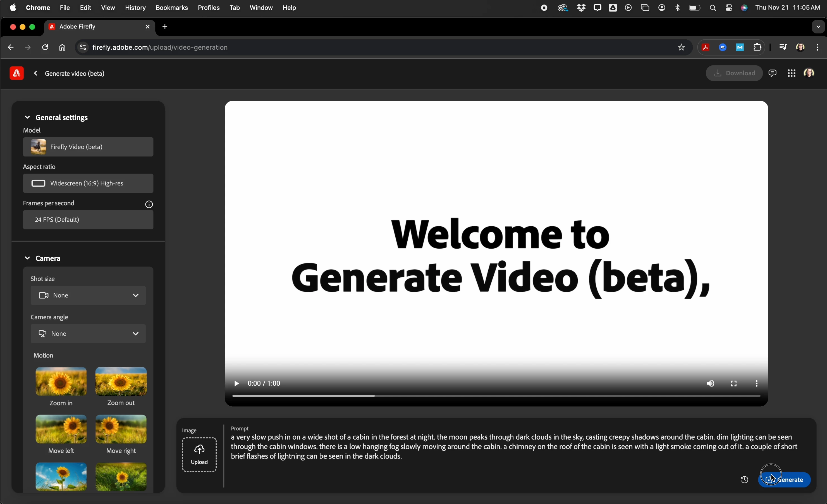
Task: Click the video progress bar
Action: click(x=496, y=396)
